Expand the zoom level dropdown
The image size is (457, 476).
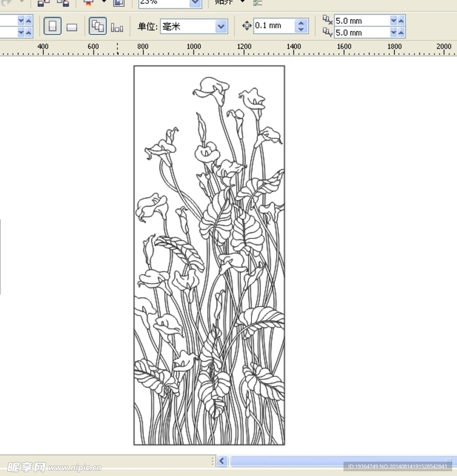coord(195,3)
